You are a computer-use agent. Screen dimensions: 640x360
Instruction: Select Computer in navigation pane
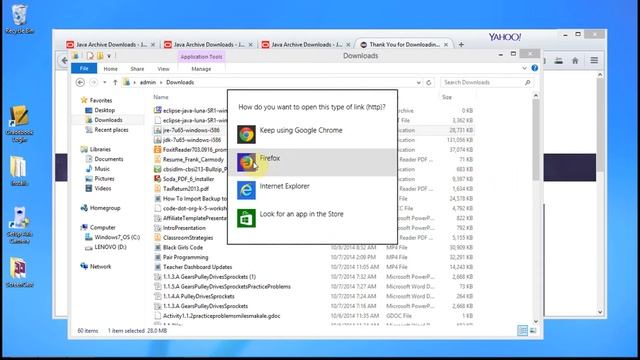tap(102, 227)
